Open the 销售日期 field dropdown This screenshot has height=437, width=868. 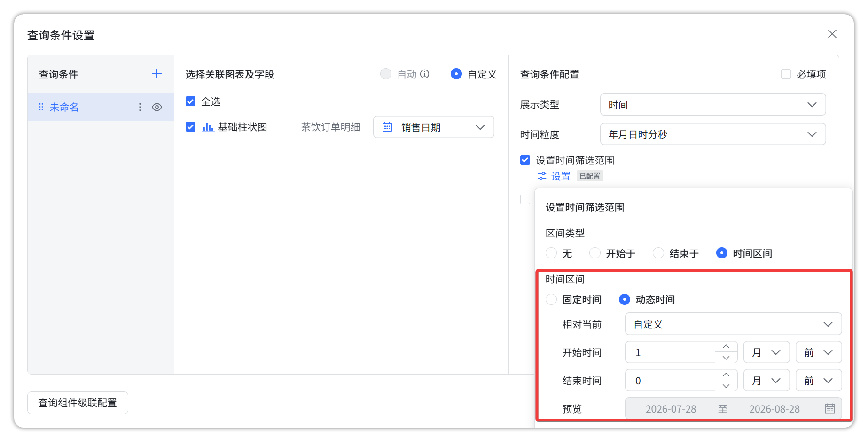(433, 127)
